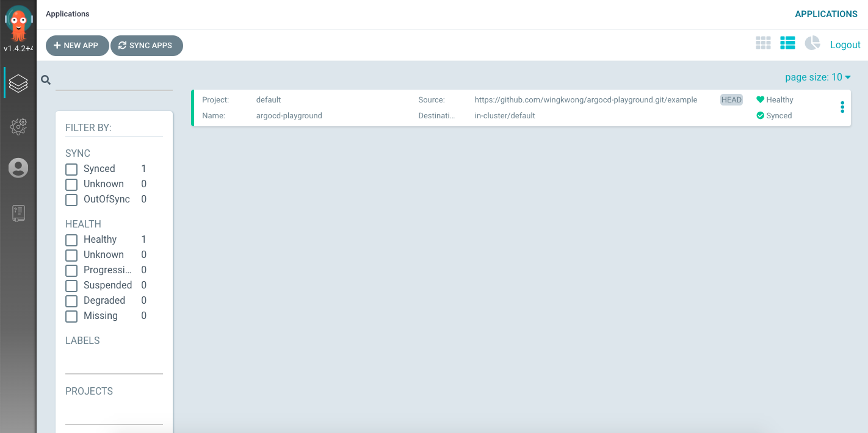Switch to summary pie chart view
This screenshot has width=868, height=433.
pyautogui.click(x=812, y=43)
